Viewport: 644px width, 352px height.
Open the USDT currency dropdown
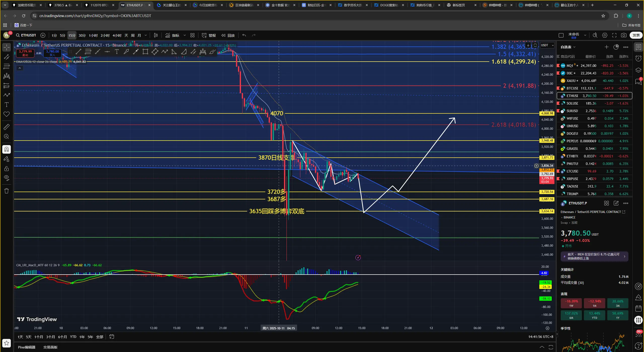(x=547, y=45)
